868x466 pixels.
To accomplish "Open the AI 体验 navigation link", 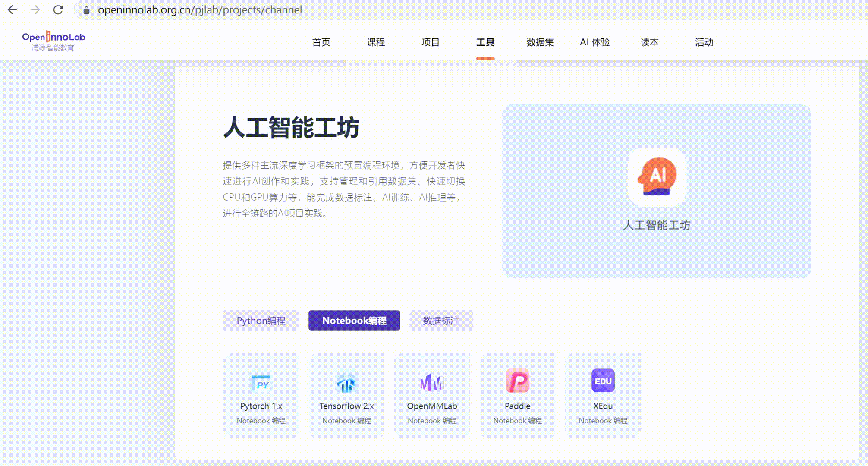I will [594, 42].
